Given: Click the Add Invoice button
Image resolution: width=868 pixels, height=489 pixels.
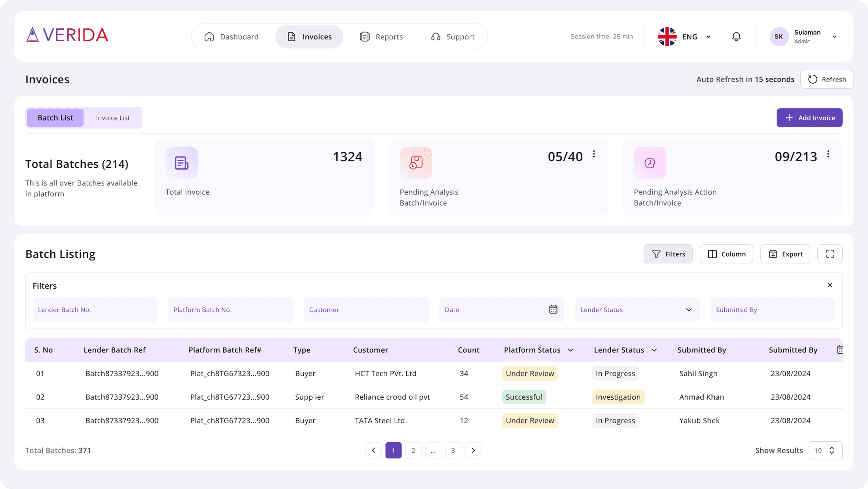Looking at the screenshot, I should pyautogui.click(x=809, y=118).
